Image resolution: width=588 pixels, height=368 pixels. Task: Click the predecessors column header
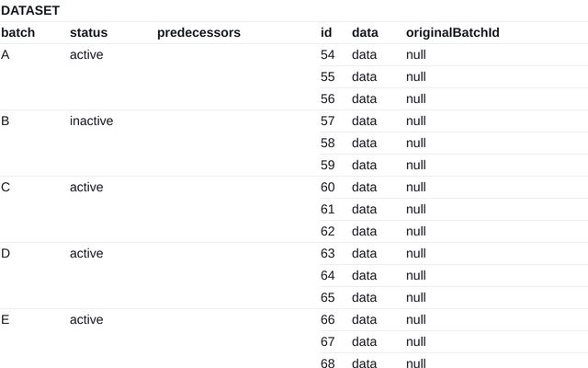tap(198, 32)
